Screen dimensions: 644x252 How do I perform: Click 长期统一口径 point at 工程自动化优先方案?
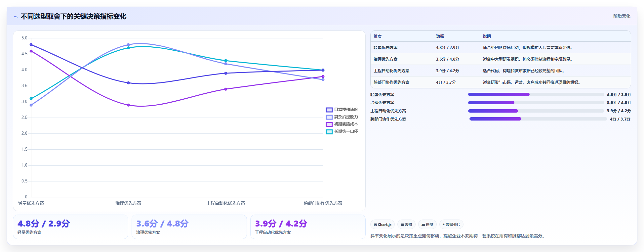[226, 61]
